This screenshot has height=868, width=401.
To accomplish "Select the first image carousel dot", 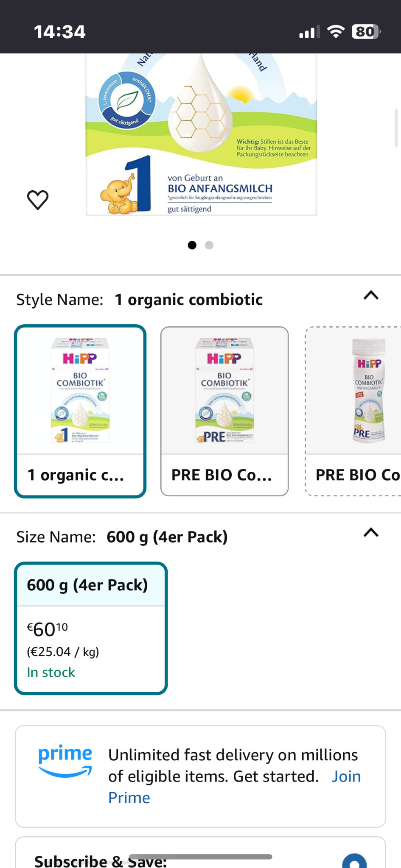I will [x=192, y=245].
